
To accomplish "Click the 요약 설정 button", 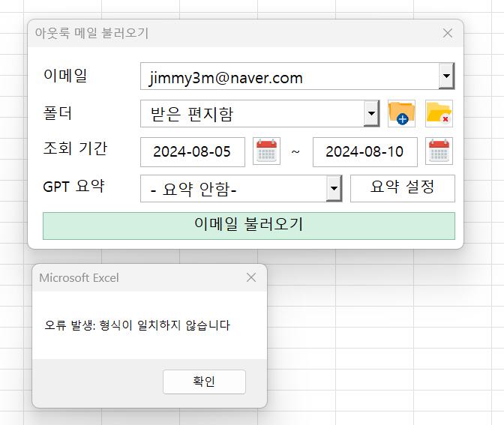I will pyautogui.click(x=403, y=189).
